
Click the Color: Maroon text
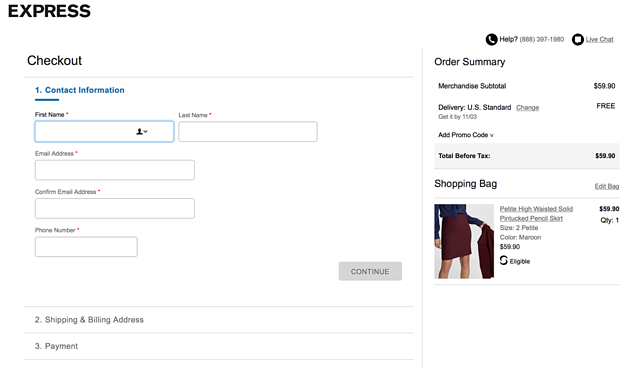(520, 237)
